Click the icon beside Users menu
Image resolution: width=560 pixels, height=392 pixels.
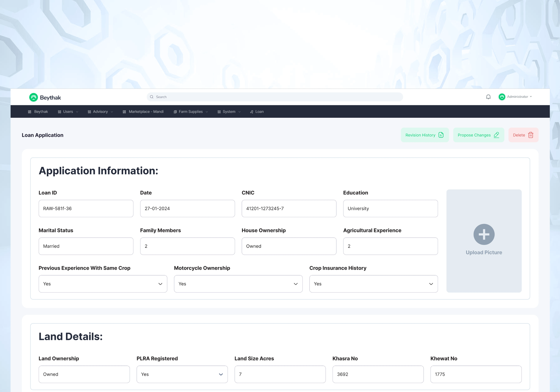point(59,112)
